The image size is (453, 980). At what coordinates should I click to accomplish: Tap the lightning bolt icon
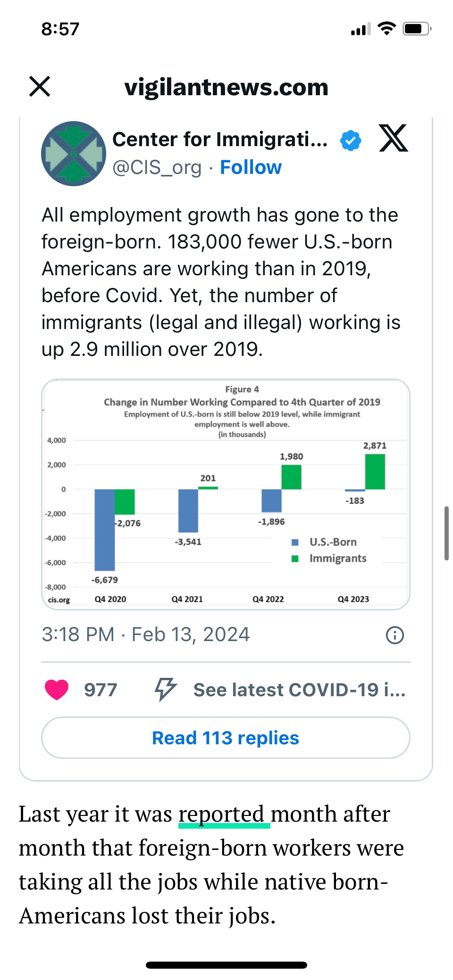(x=165, y=690)
